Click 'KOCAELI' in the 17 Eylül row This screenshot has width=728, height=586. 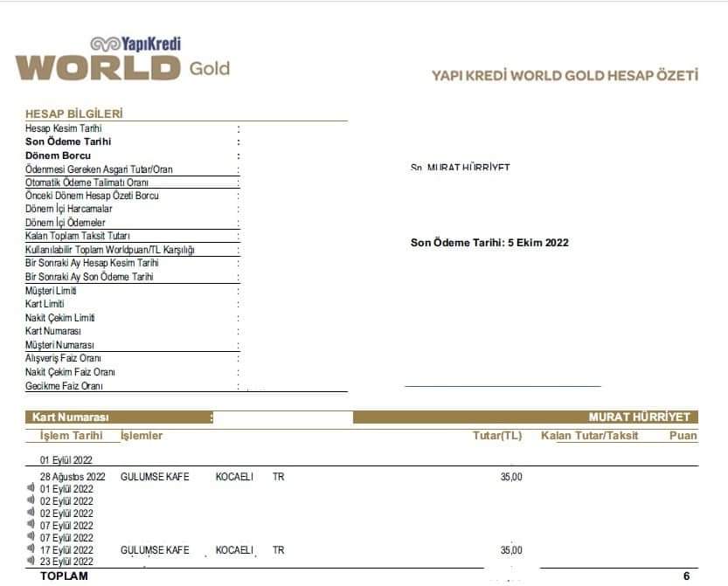click(234, 550)
